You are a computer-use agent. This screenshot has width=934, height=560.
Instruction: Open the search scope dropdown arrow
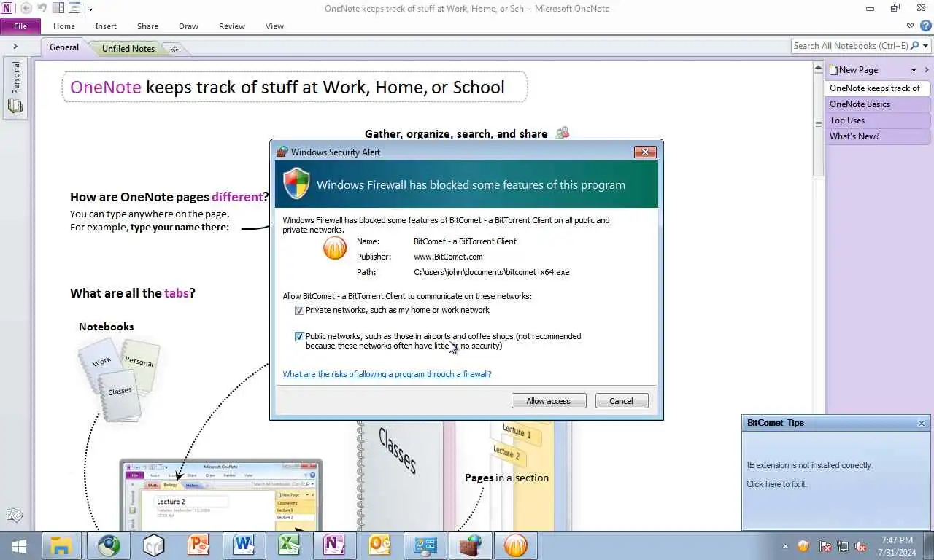[x=927, y=46]
